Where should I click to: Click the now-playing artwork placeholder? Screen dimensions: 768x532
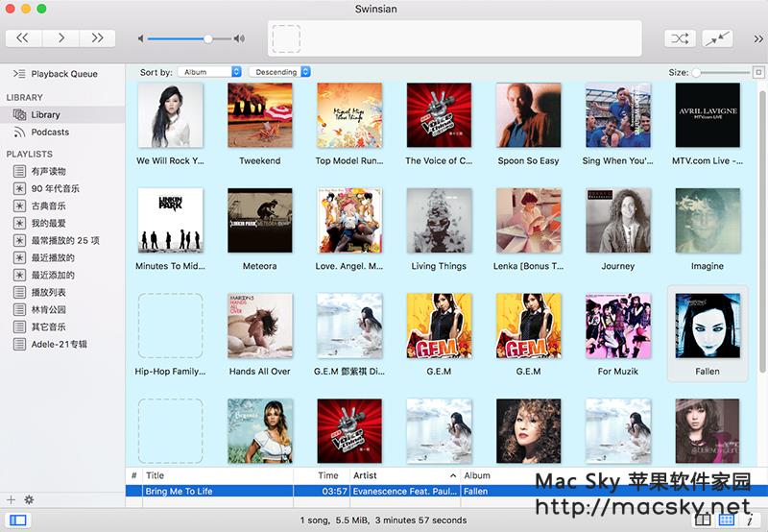click(x=286, y=38)
